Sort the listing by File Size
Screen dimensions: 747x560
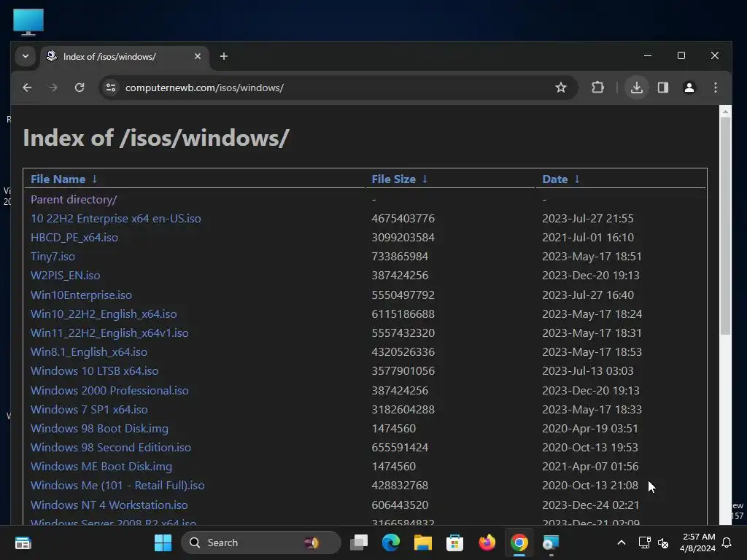399,179
